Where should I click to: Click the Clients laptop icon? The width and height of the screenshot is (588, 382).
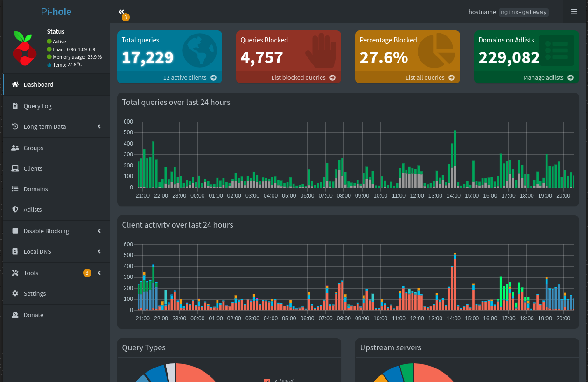[x=15, y=168]
